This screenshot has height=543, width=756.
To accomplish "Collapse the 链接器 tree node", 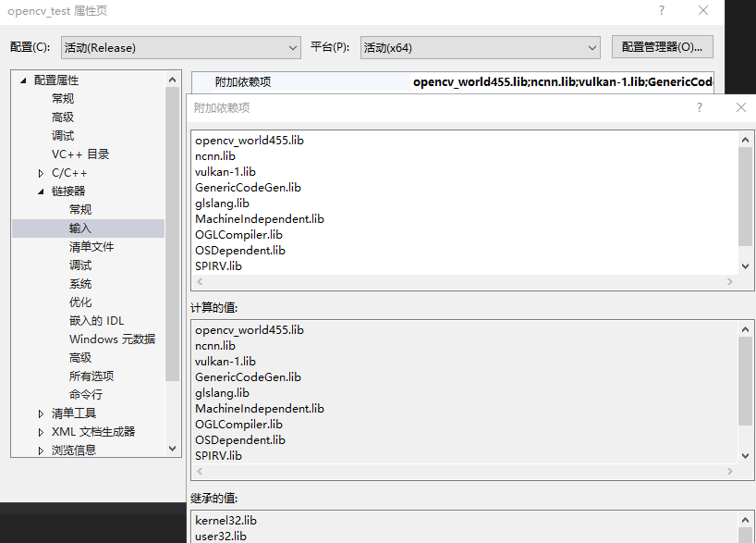I will 41,191.
